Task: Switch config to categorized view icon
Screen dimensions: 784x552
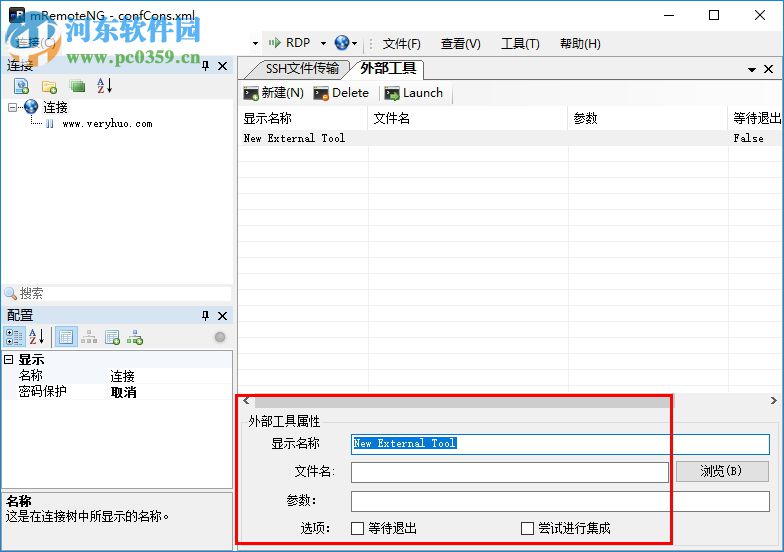Action: tap(14, 337)
